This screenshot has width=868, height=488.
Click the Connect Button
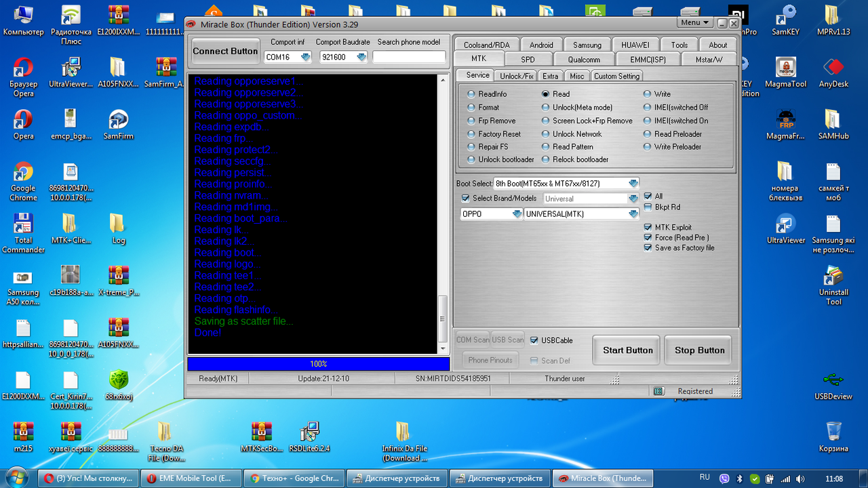(x=225, y=51)
